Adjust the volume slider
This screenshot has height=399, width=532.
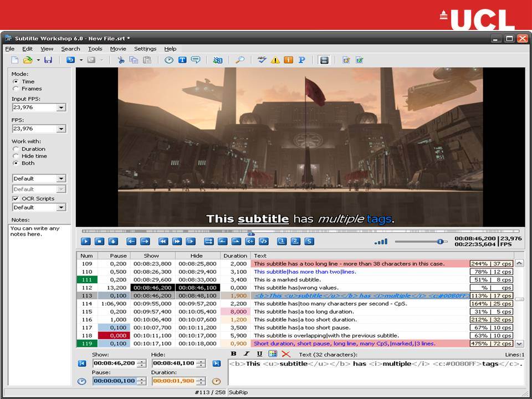(440, 242)
